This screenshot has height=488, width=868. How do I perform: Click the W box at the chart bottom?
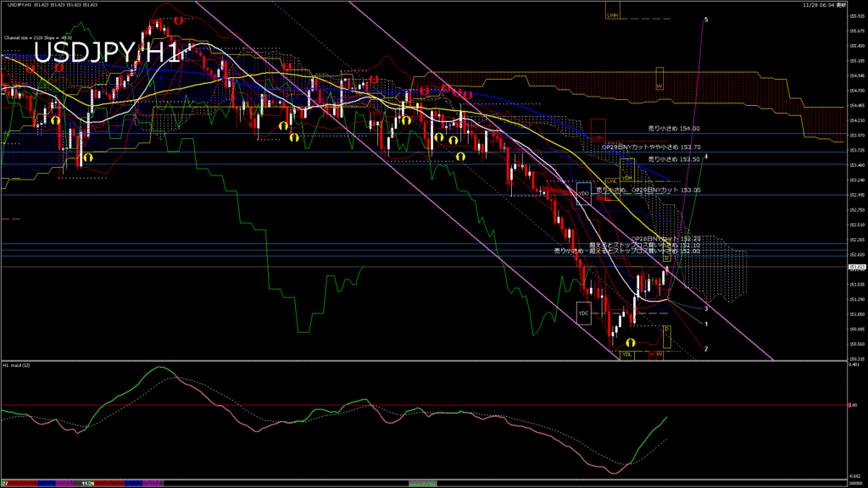tap(659, 354)
